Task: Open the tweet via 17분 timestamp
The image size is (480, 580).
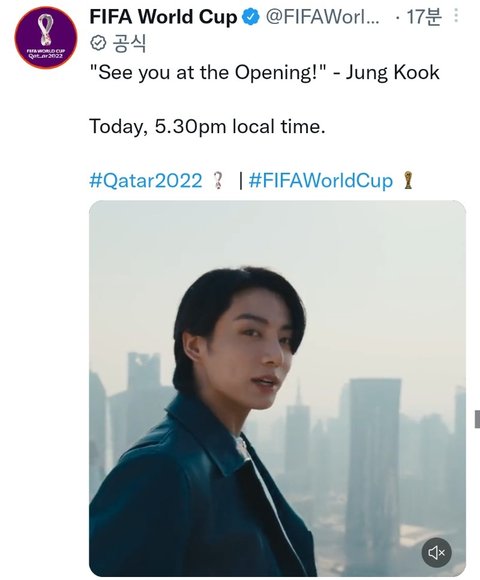Action: tap(423, 17)
